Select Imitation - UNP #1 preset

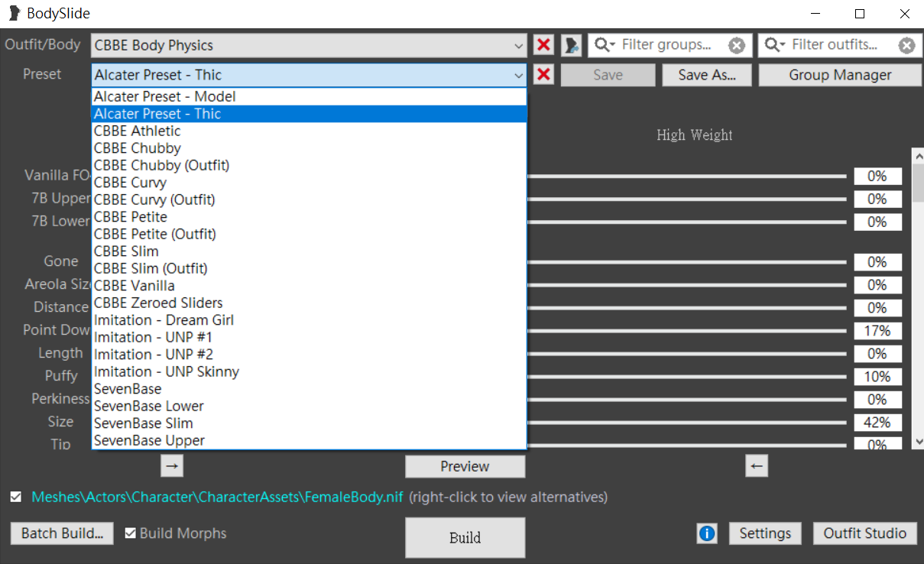310,337
